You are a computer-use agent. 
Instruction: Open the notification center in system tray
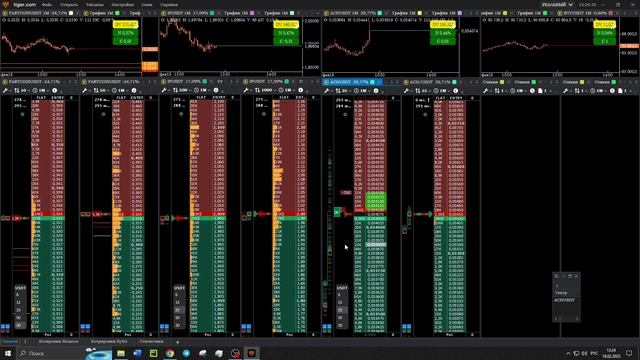tap(629, 353)
